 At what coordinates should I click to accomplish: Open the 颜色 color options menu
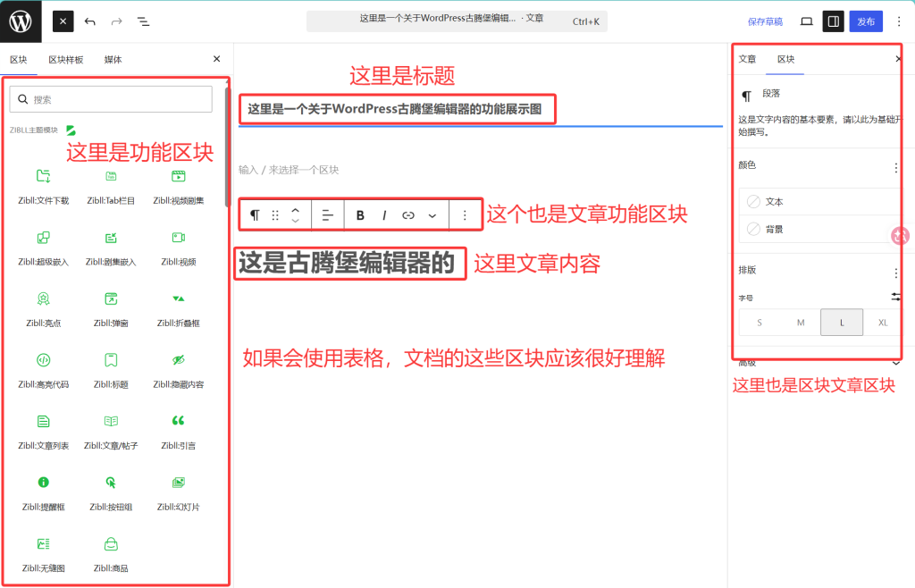[x=895, y=168]
